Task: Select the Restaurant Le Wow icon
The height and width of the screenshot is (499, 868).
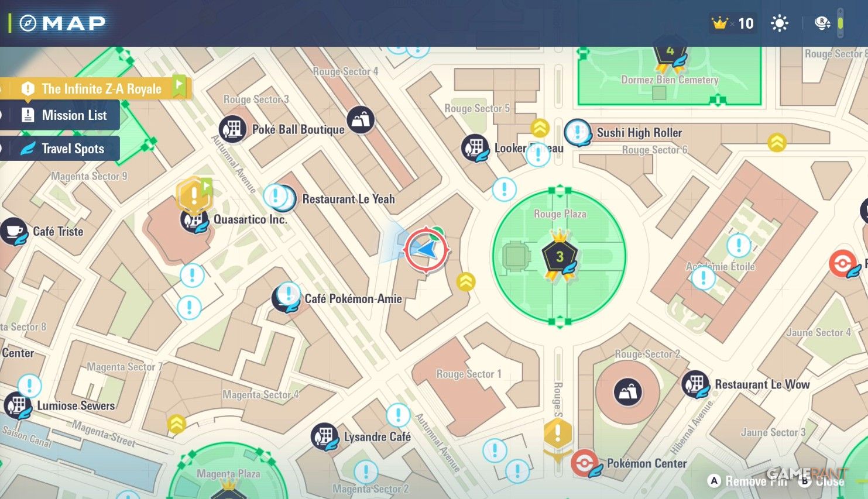Action: click(x=695, y=384)
